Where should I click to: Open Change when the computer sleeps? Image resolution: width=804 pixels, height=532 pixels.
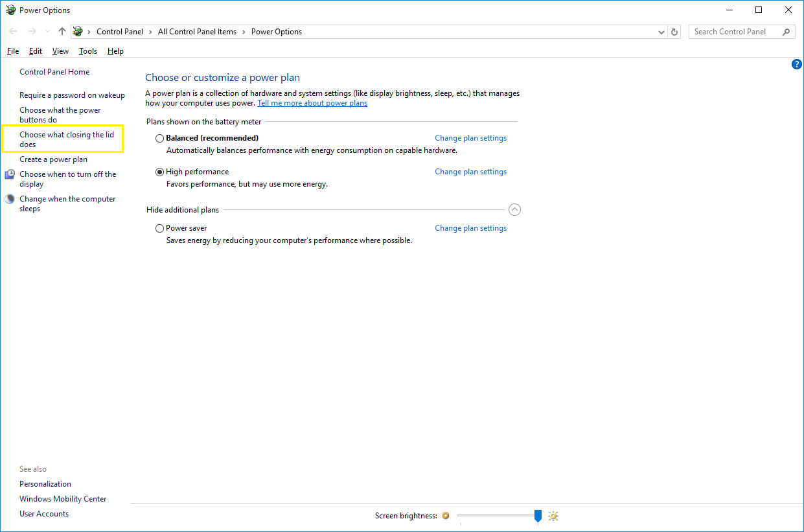(67, 203)
